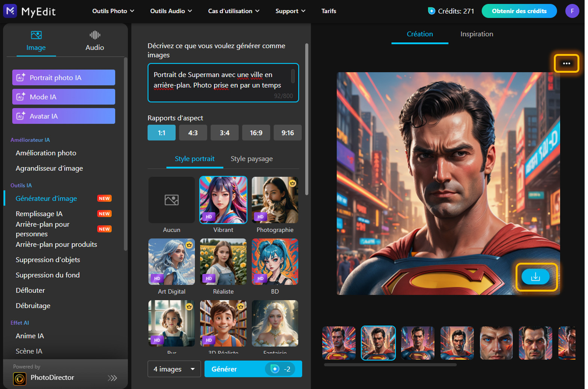The width and height of the screenshot is (588, 389).
Task: Click the image description prompt field
Action: [x=223, y=83]
